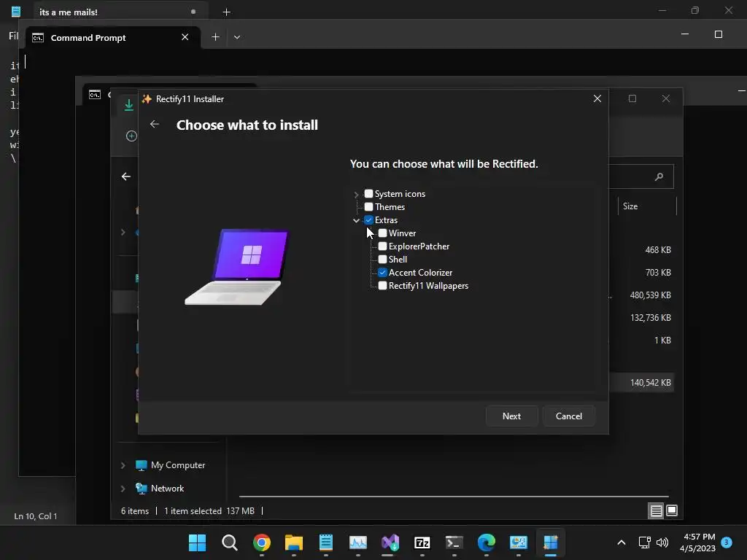
Task: Open Terminal from taskbar
Action: click(x=454, y=542)
